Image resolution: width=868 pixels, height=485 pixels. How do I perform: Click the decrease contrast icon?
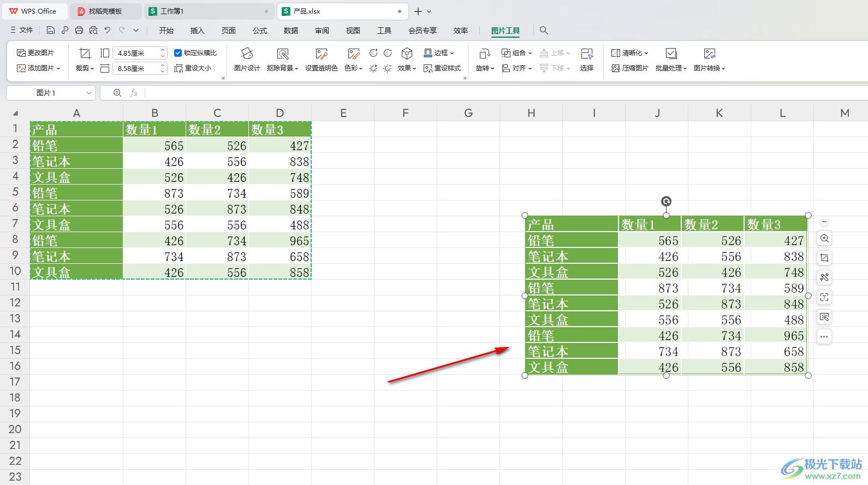388,53
